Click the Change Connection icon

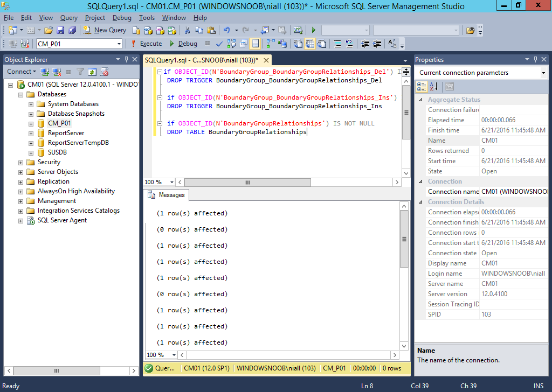(x=25, y=44)
